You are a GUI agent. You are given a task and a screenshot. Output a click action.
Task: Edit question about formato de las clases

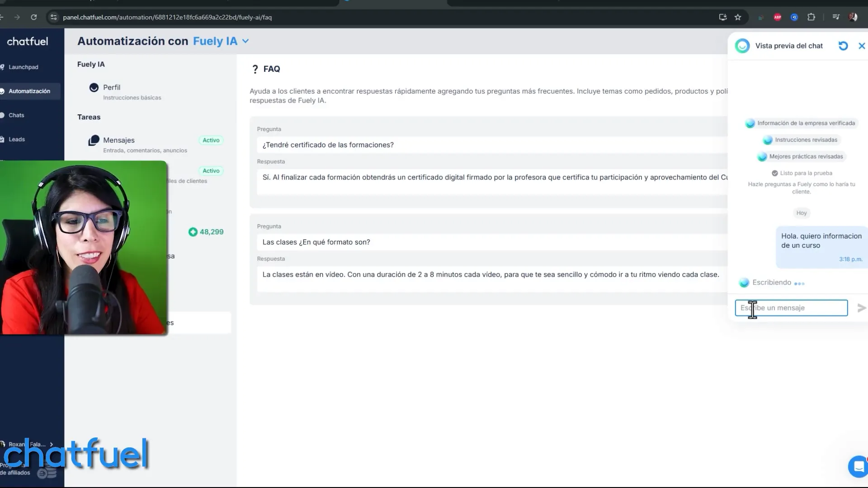492,242
